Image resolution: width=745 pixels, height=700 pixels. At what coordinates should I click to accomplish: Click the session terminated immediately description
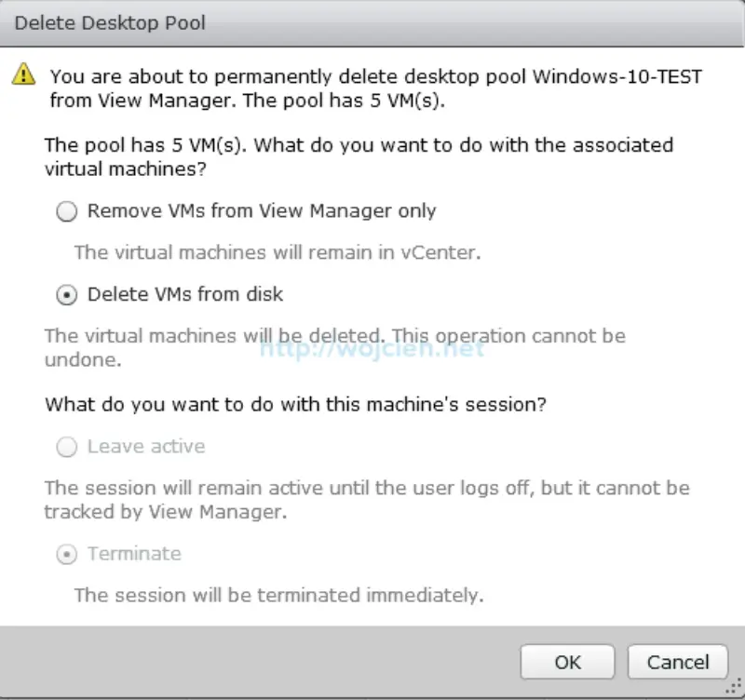pyautogui.click(x=278, y=595)
